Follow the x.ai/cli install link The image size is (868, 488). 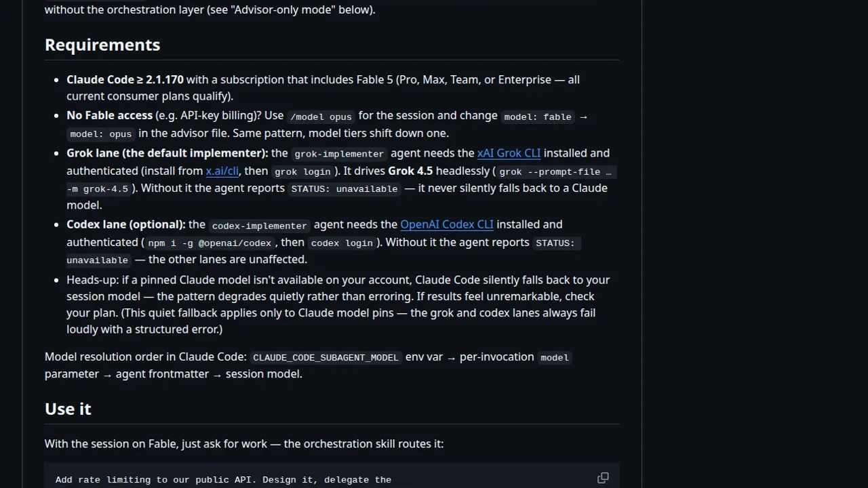222,171
